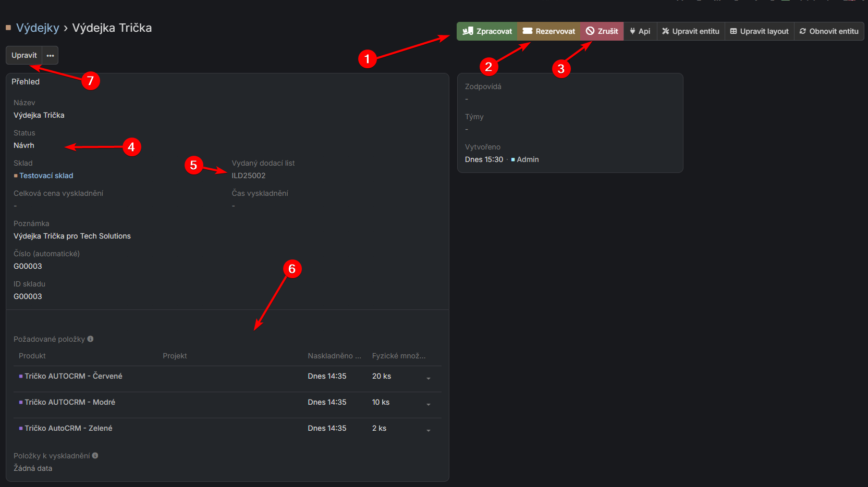Open the Testovací sklad link
This screenshot has height=487, width=868.
pyautogui.click(x=46, y=176)
